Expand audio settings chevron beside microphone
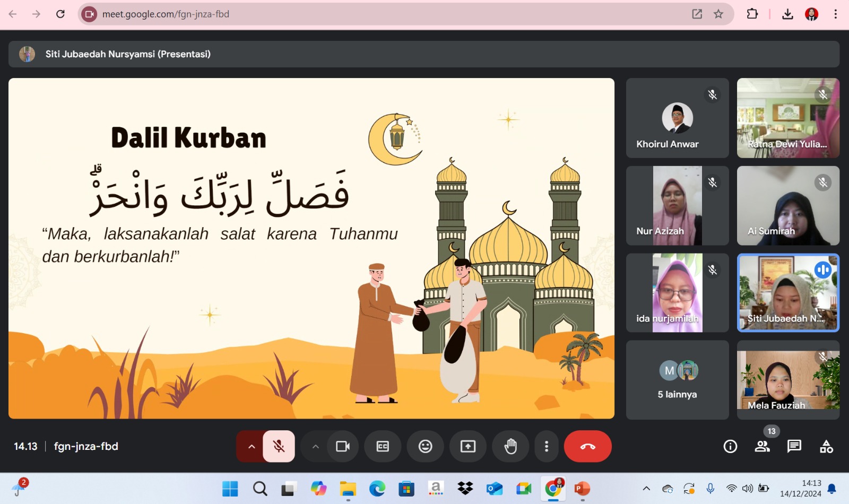849x504 pixels. tap(252, 446)
